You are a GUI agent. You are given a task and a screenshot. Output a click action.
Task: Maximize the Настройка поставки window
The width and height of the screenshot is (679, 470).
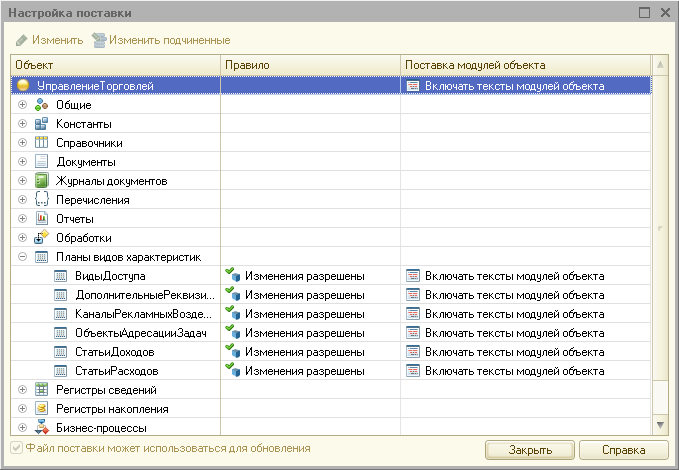click(x=644, y=13)
